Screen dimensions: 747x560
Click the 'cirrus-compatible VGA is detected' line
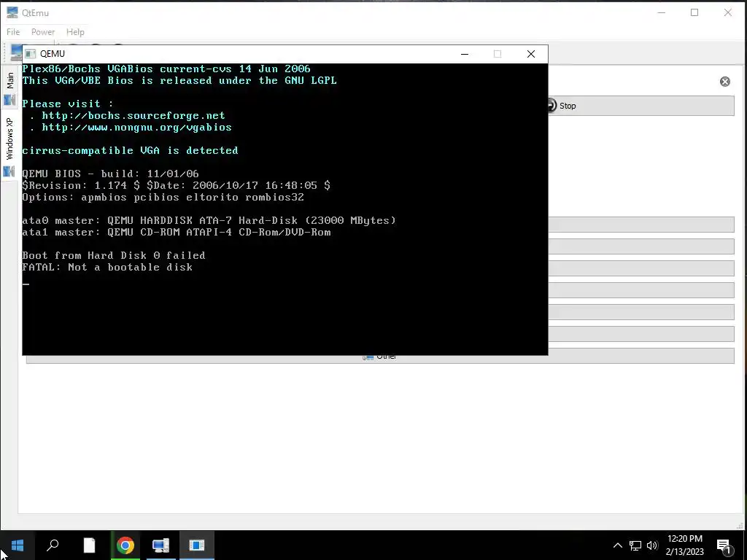[x=130, y=150]
